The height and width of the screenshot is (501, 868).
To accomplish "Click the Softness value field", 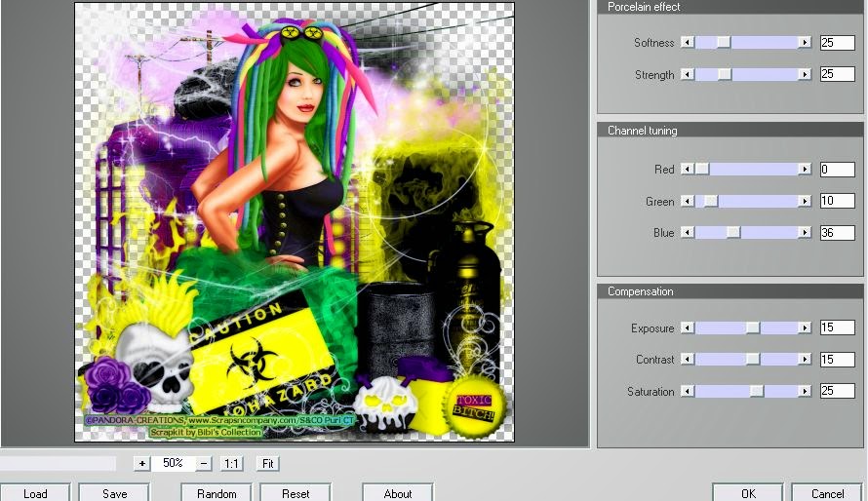I will point(838,43).
